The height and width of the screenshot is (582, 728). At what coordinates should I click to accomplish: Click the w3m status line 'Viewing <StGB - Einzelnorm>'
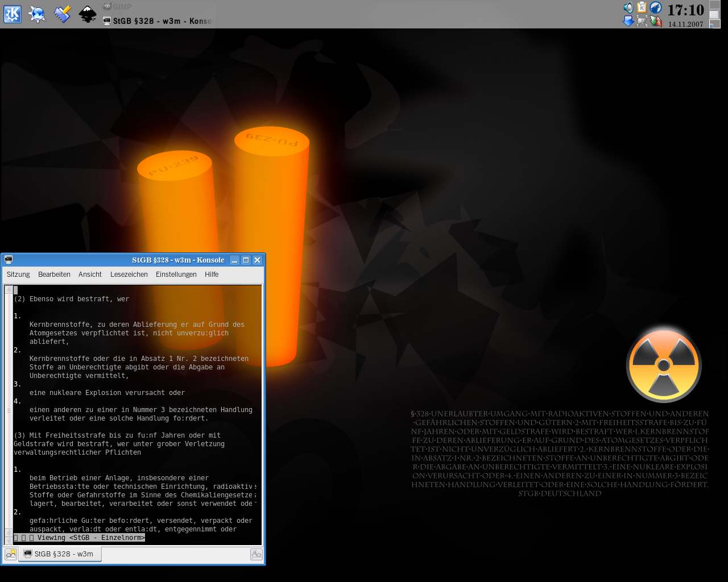79,538
